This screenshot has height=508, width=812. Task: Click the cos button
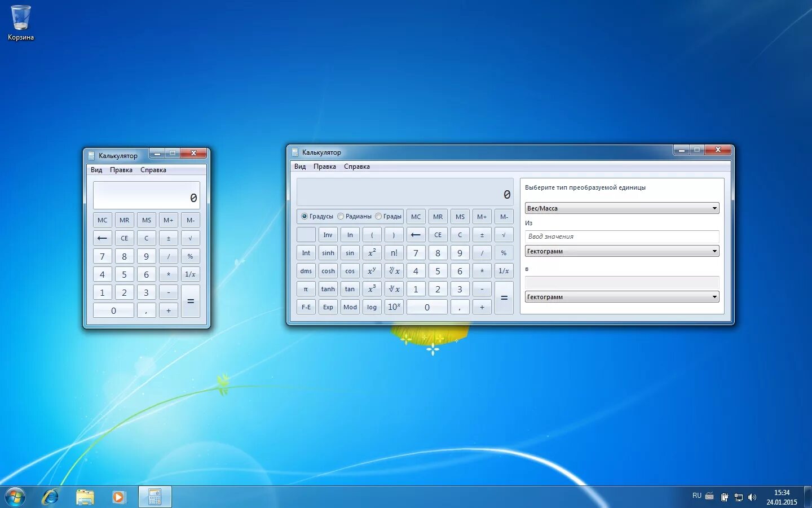tap(350, 271)
